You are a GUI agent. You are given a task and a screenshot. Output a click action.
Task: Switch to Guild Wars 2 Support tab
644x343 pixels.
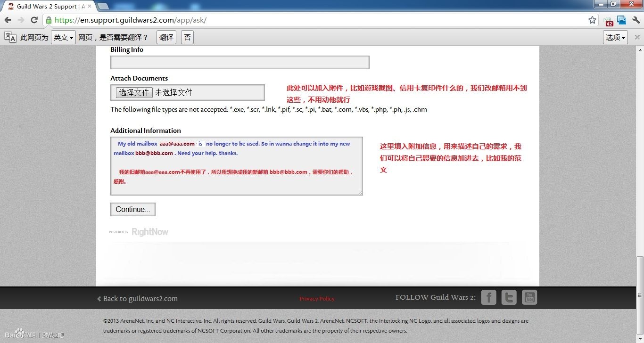pyautogui.click(x=49, y=6)
